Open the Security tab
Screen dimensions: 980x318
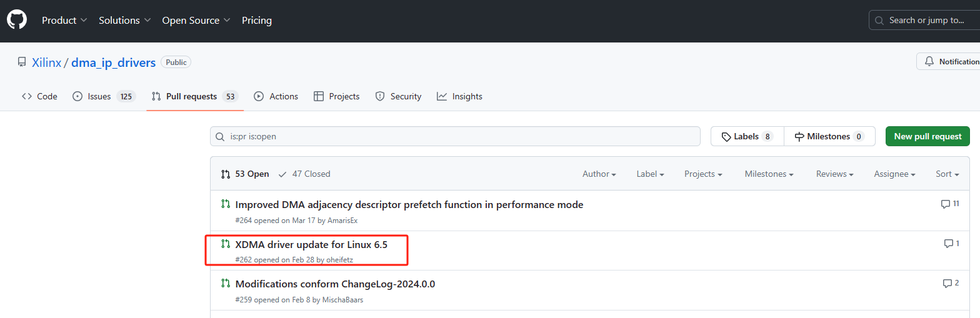coord(398,96)
